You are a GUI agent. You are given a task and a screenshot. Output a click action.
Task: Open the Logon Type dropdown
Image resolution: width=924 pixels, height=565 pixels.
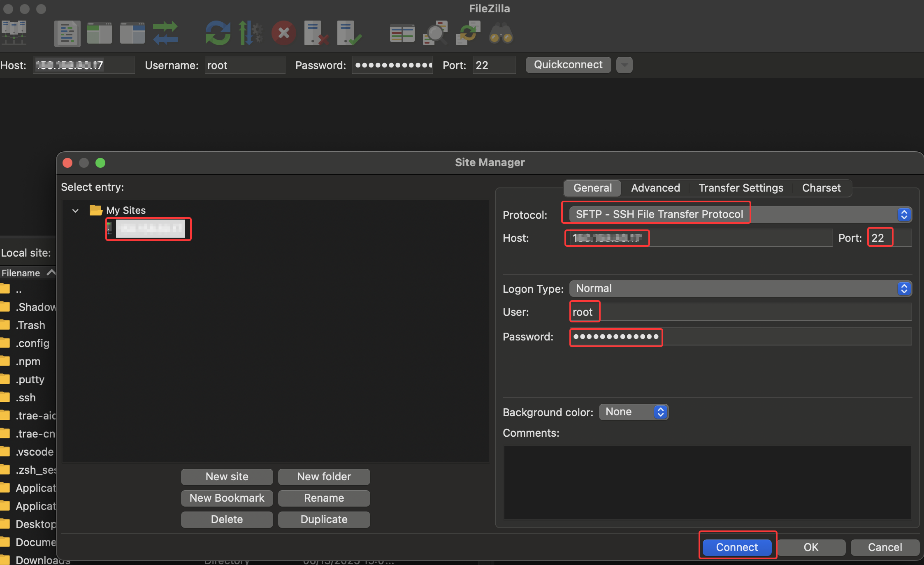tap(741, 288)
